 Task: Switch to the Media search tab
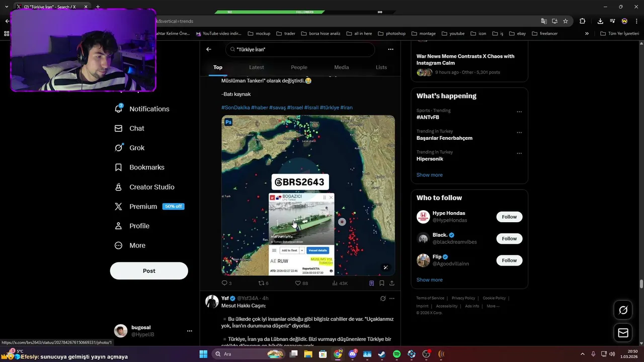(x=342, y=67)
